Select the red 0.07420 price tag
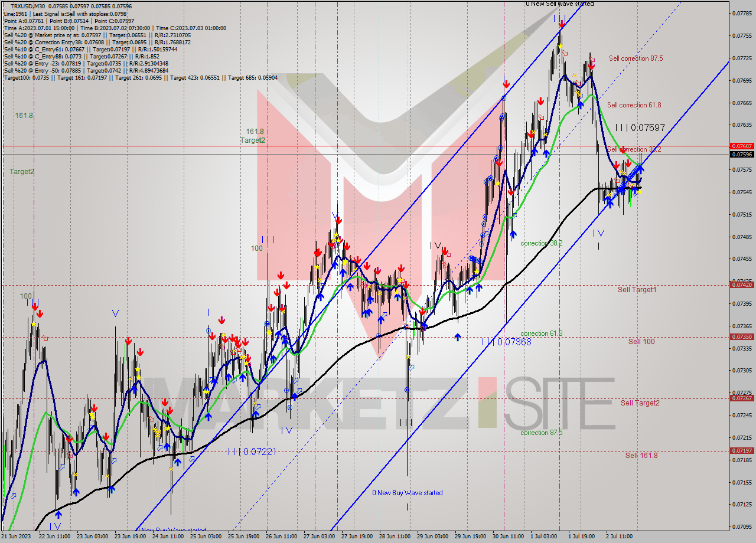The width and height of the screenshot is (756, 543). point(742,284)
